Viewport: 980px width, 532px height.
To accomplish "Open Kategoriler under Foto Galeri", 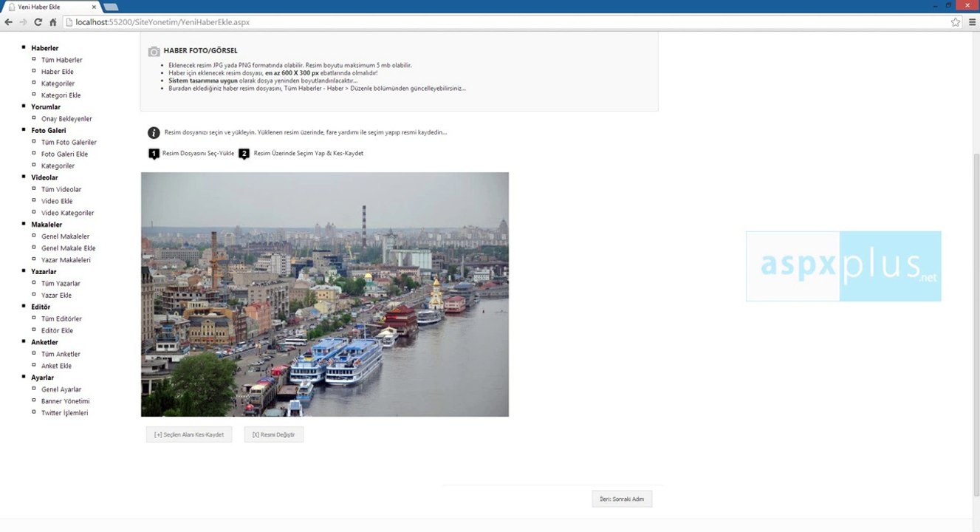I will coord(58,166).
